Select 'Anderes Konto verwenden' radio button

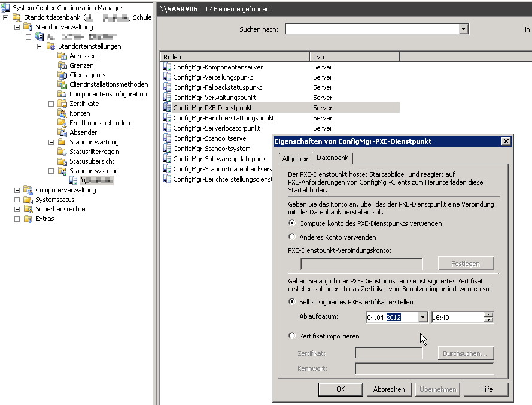click(292, 237)
